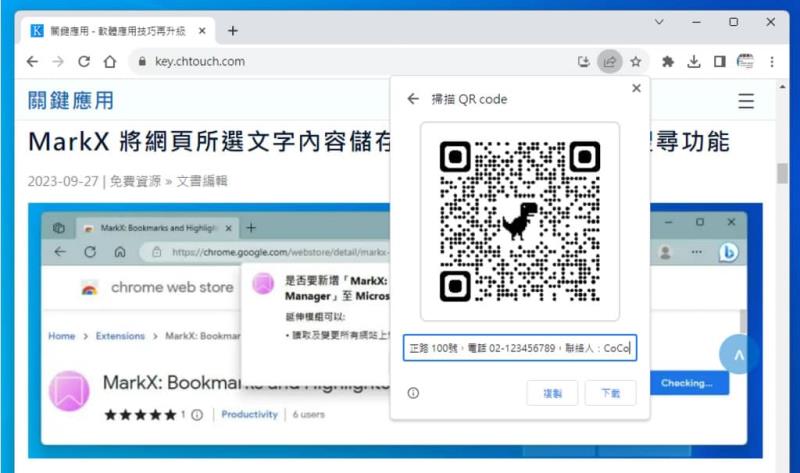The image size is (800, 473).
Task: Close the QR code popup
Action: coord(636,88)
